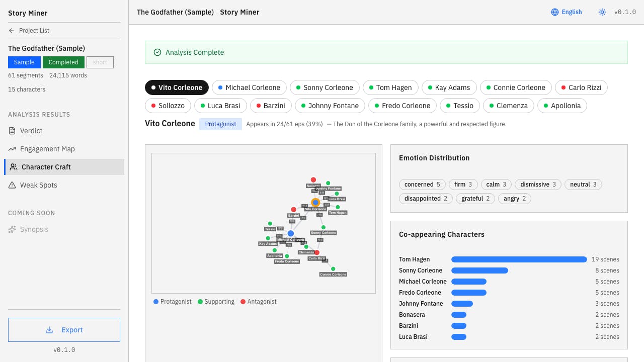The height and width of the screenshot is (362, 644).
Task: Click the angry 2 emotion tag
Action: [x=515, y=199]
